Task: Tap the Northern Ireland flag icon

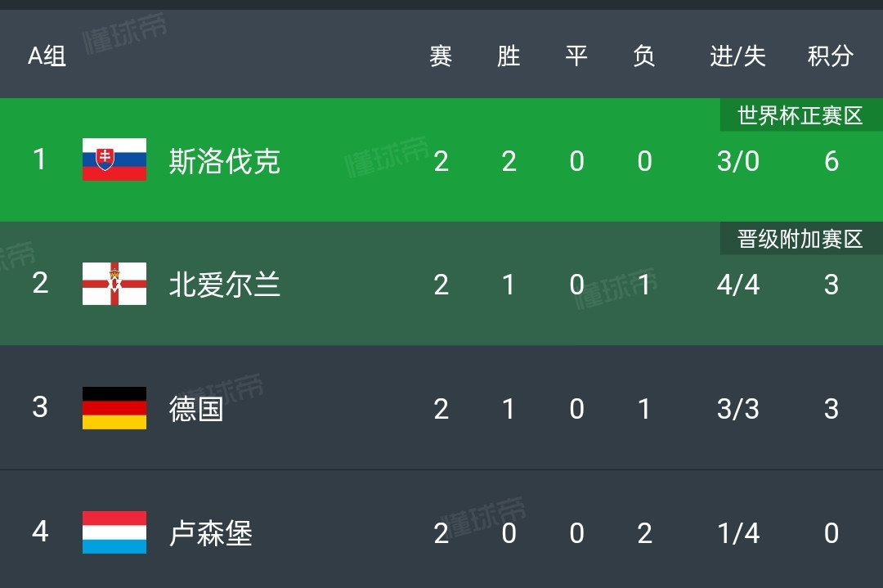Action: click(x=114, y=284)
